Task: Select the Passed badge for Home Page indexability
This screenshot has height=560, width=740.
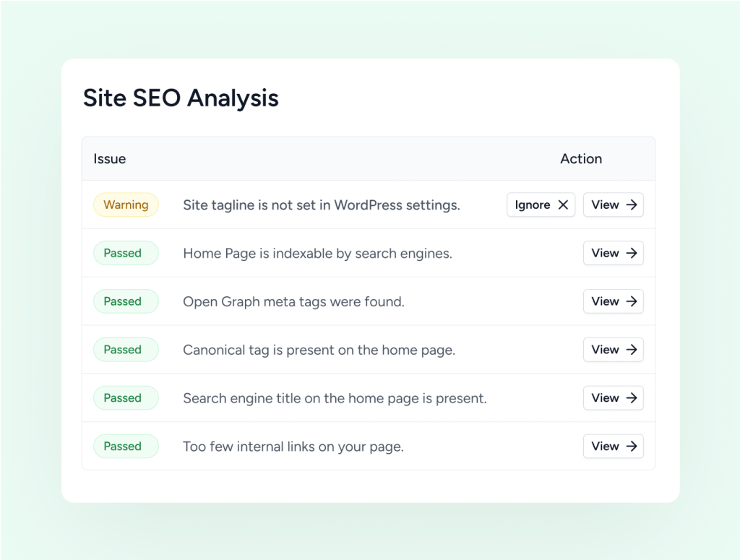Action: point(126,253)
